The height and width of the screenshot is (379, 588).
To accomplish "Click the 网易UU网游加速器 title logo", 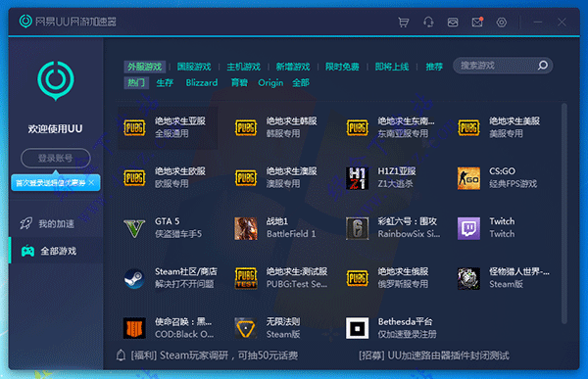I will (68, 22).
